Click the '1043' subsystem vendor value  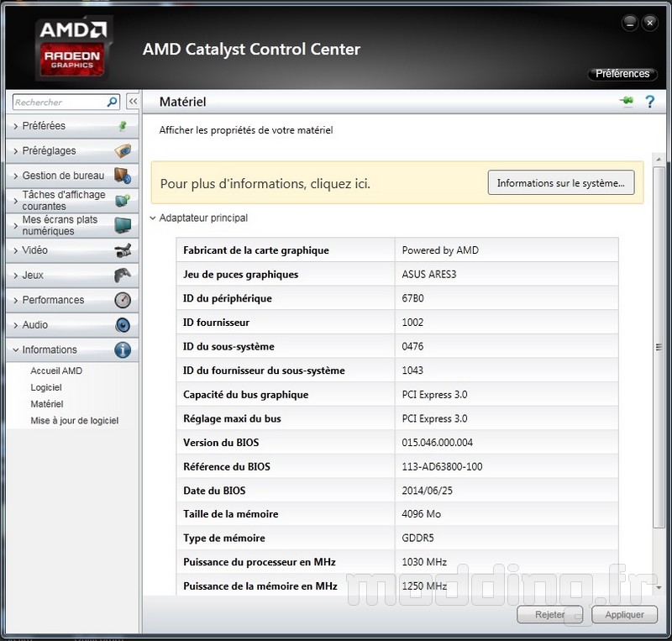412,370
